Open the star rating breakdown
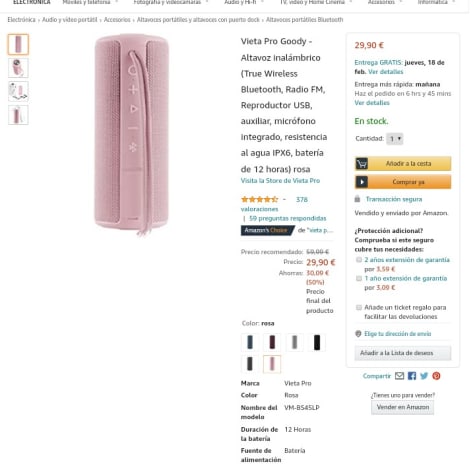The height and width of the screenshot is (466, 475). [259, 199]
